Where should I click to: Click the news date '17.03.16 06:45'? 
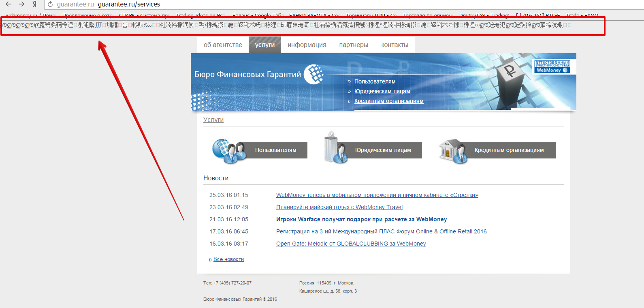point(229,231)
